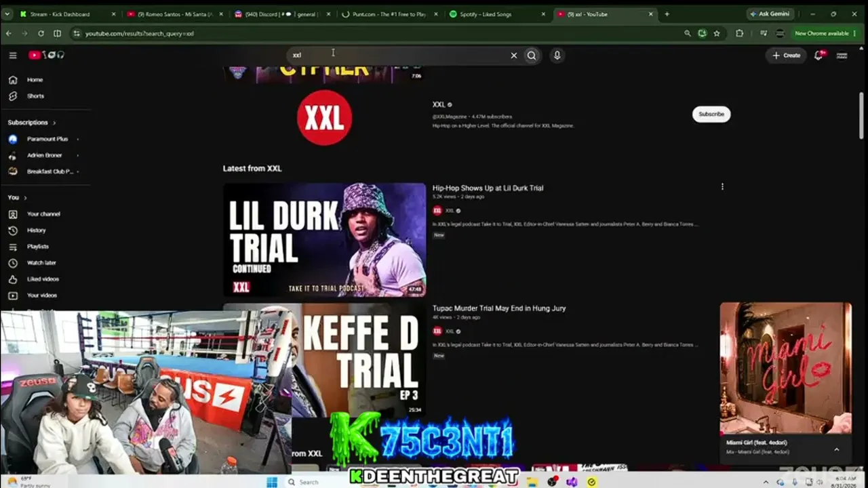Open Tupac Murder Trial May End in Hung Jury

click(499, 308)
